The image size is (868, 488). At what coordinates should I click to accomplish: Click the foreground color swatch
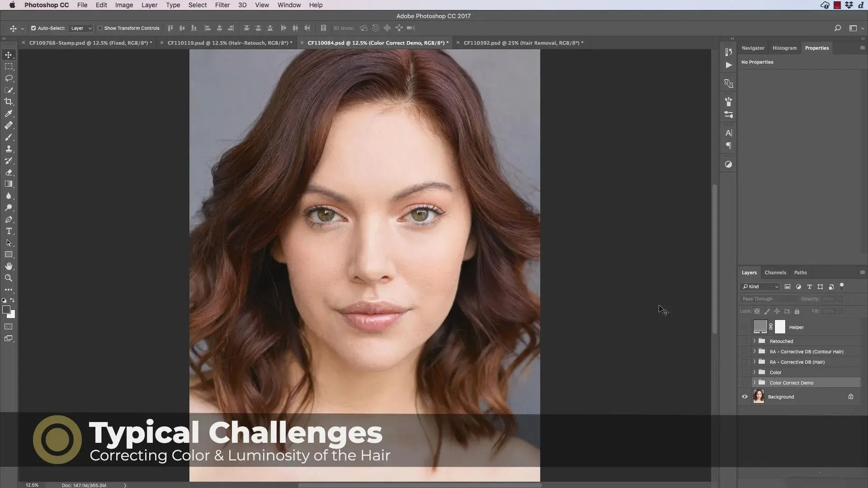coord(6,310)
